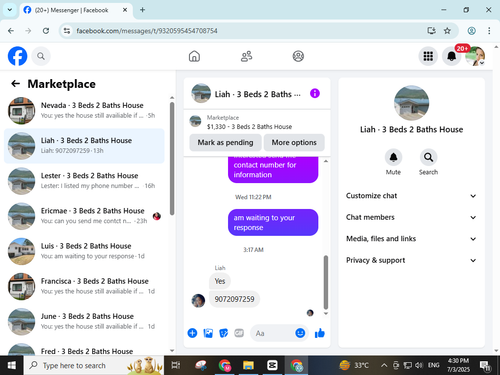Click browser back navigation arrow
Screen dimensions: 500x375
pos(11,31)
